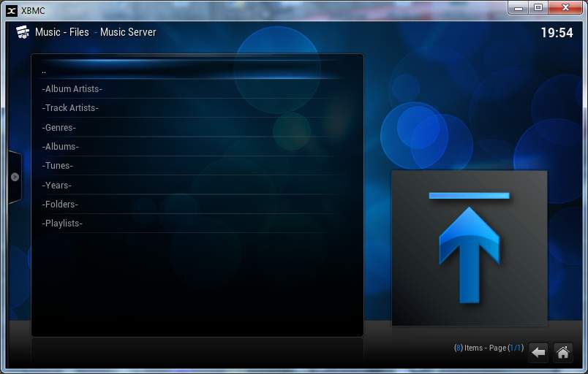
Task: Click the music library icon in header
Action: click(x=23, y=32)
